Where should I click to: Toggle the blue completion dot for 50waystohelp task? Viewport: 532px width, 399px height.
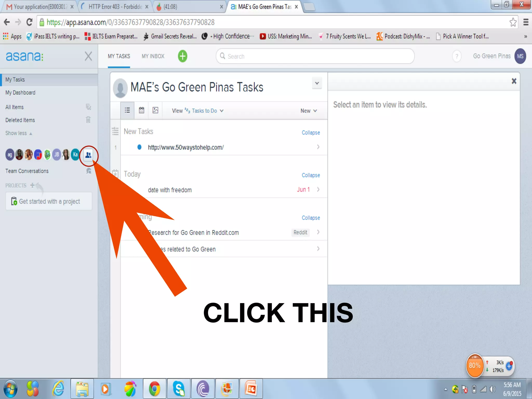click(x=139, y=147)
